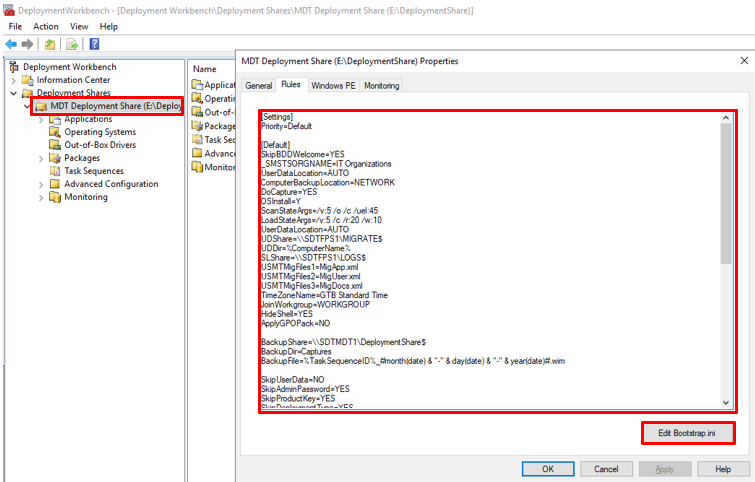Click the OK button

point(548,469)
